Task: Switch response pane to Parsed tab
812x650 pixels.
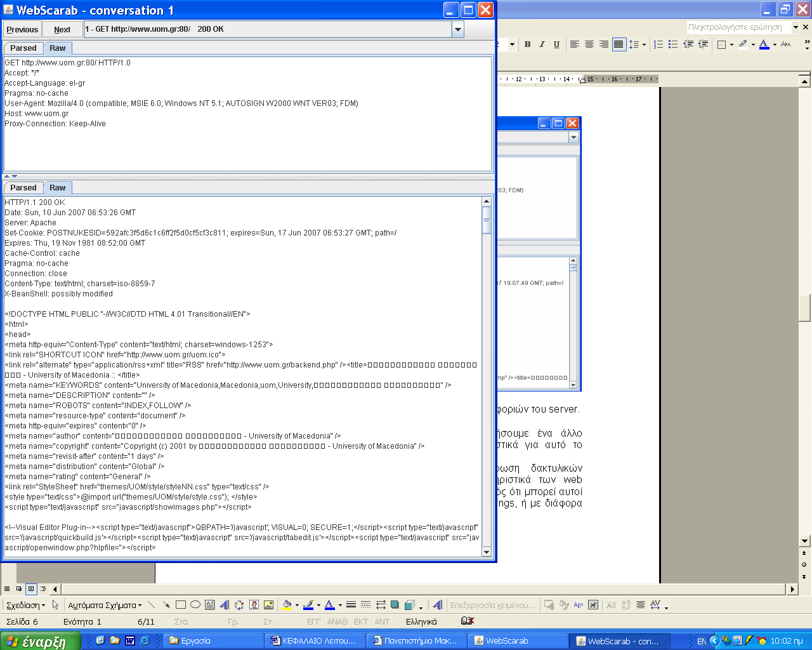Action: pos(23,188)
